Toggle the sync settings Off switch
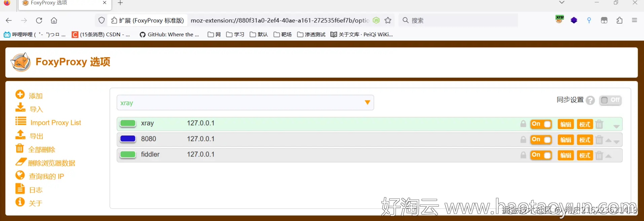The height and width of the screenshot is (221, 644). tap(610, 100)
